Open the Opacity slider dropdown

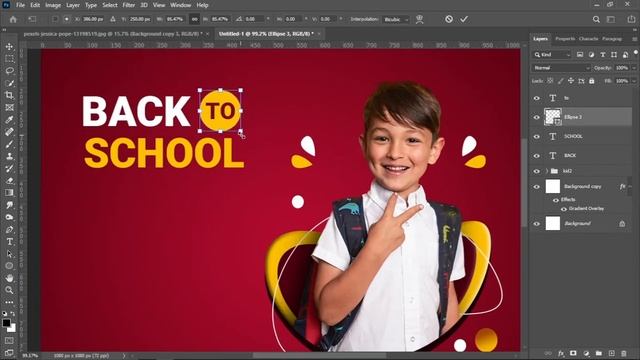(x=634, y=68)
